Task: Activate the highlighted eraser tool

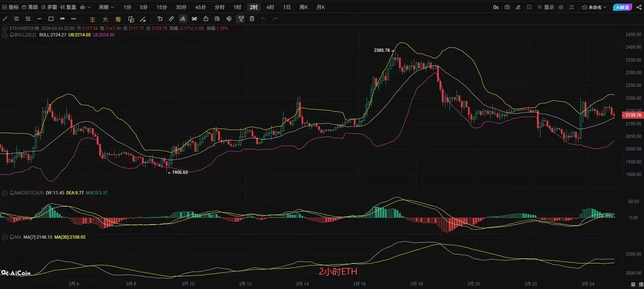Action: pos(183,19)
